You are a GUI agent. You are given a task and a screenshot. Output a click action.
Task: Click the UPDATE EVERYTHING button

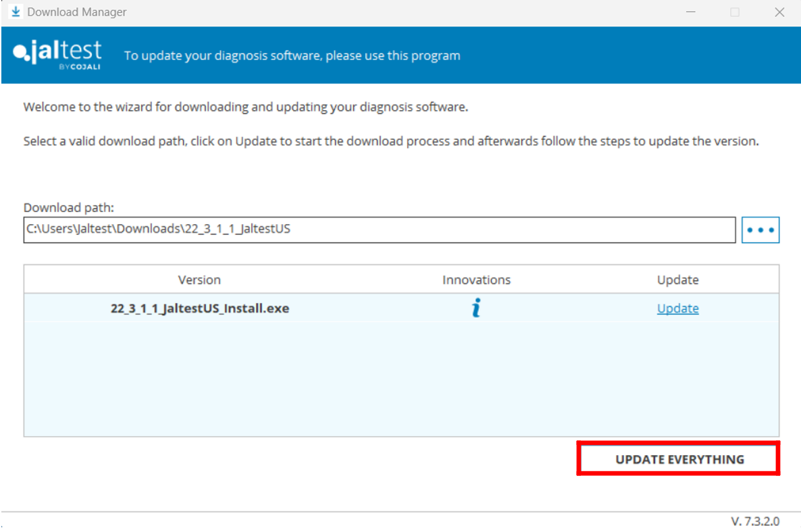(x=678, y=459)
